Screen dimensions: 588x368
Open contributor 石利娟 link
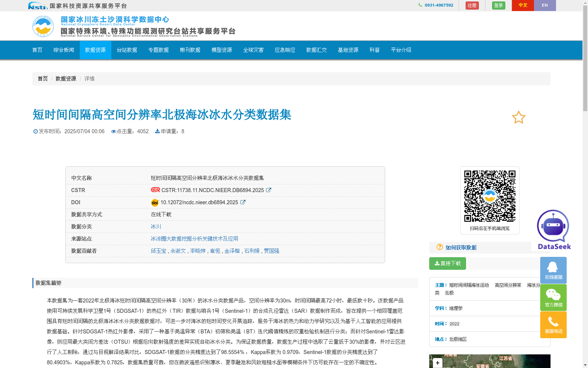[252, 251]
